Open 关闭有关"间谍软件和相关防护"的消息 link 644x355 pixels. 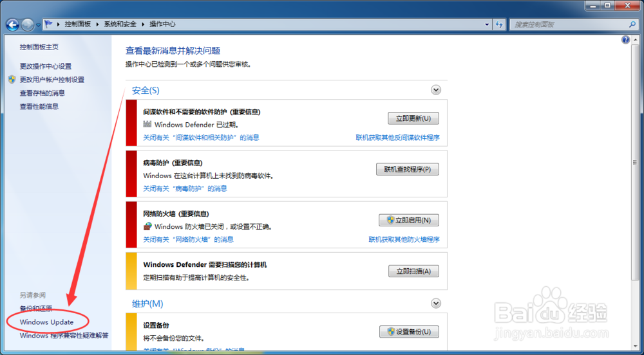pos(201,138)
